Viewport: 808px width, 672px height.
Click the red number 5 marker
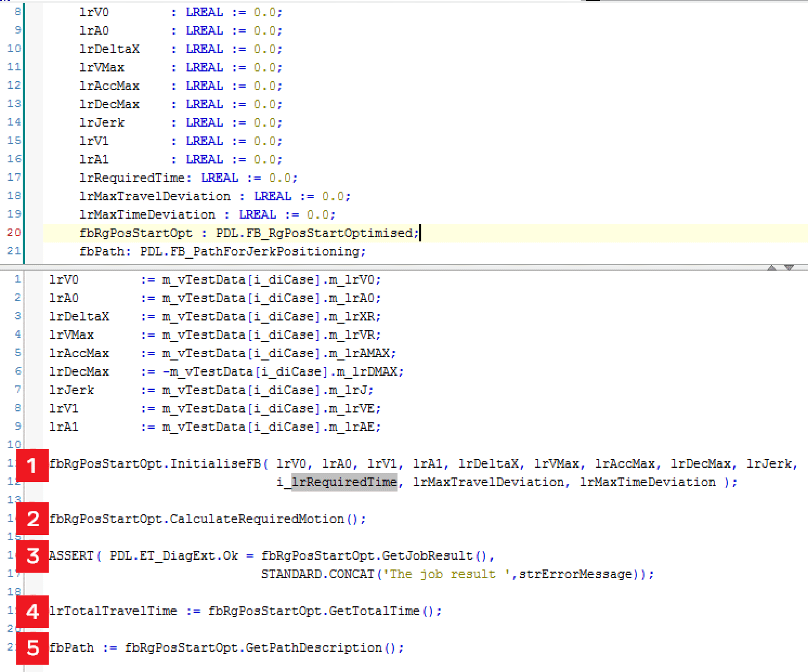click(32, 648)
